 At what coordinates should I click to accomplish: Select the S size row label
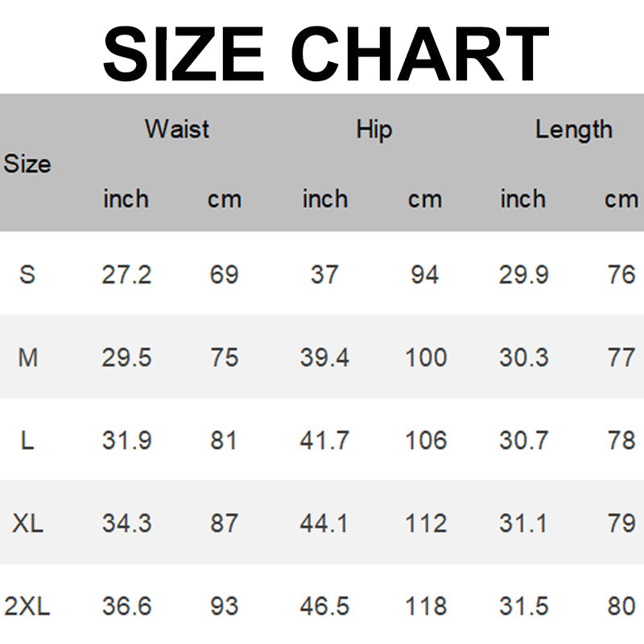(27, 275)
